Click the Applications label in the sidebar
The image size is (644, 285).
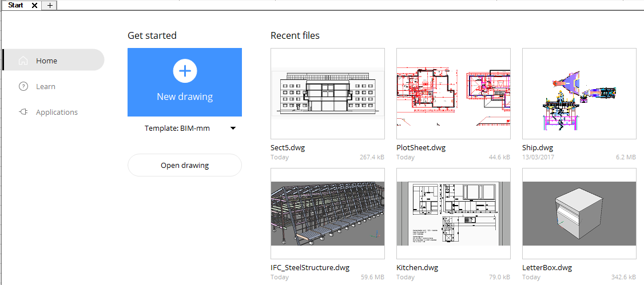tap(57, 112)
